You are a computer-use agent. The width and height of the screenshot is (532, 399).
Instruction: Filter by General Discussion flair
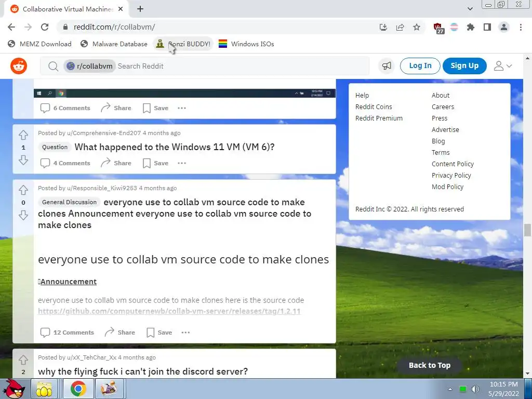[x=69, y=202]
